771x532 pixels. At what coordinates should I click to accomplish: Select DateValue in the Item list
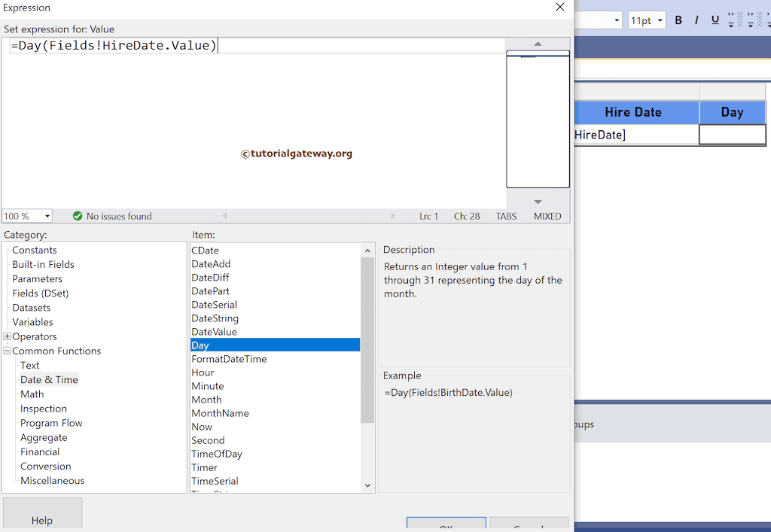click(276, 332)
